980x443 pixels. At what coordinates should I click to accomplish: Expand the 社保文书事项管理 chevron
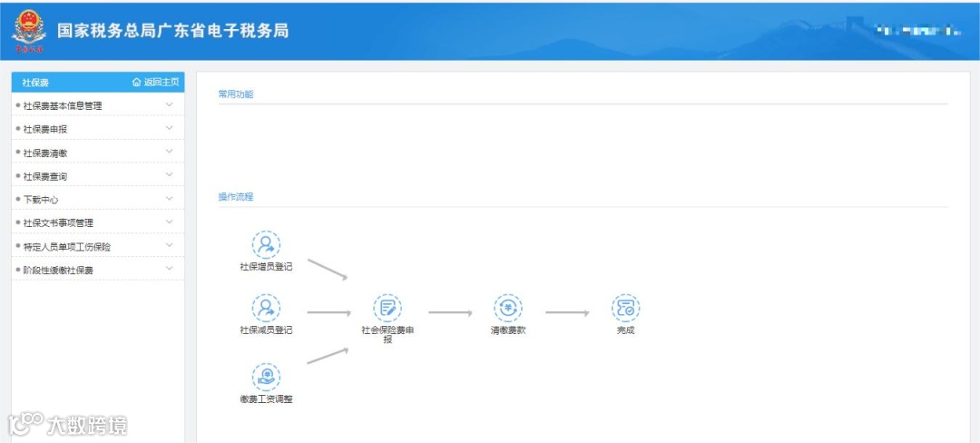[169, 221]
